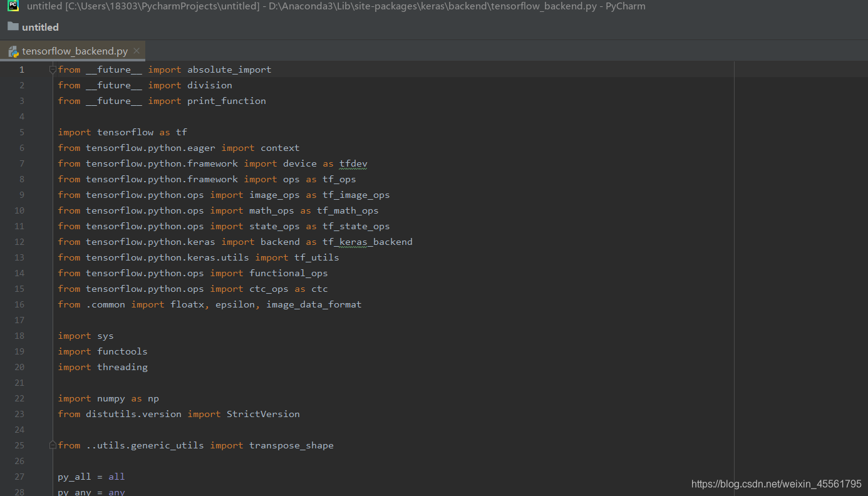
Task: Click the word tensorflow on line 5
Action: [x=125, y=132]
